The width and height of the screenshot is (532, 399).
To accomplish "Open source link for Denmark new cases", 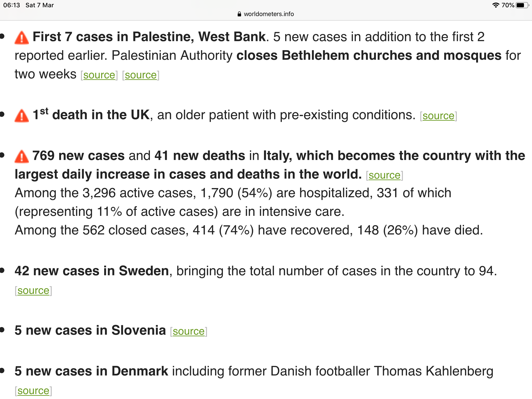I will [x=33, y=391].
